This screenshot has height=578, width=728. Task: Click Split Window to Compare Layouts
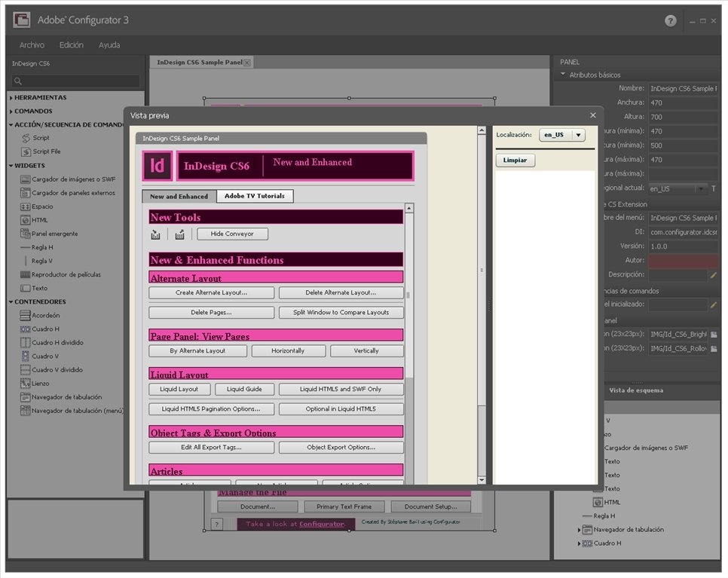(x=341, y=313)
